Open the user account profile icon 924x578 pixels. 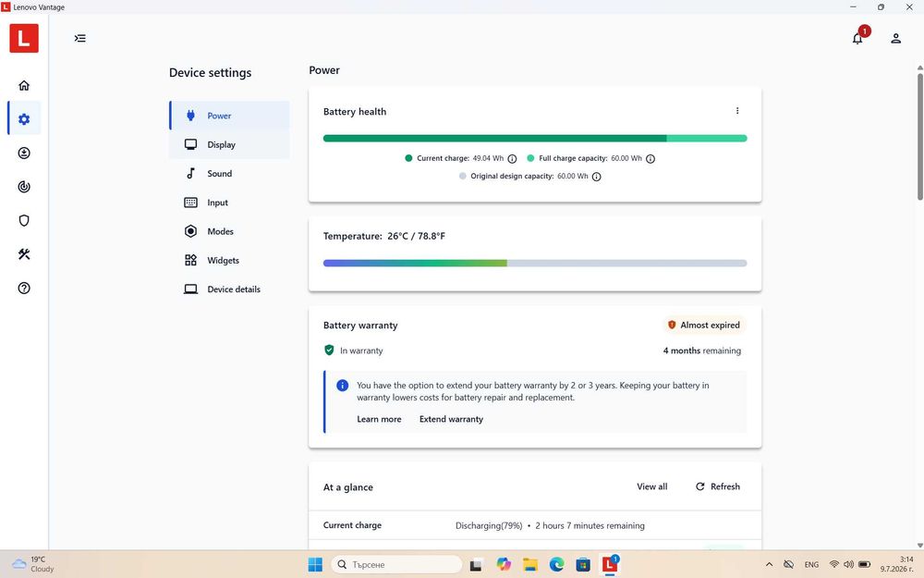click(x=895, y=38)
